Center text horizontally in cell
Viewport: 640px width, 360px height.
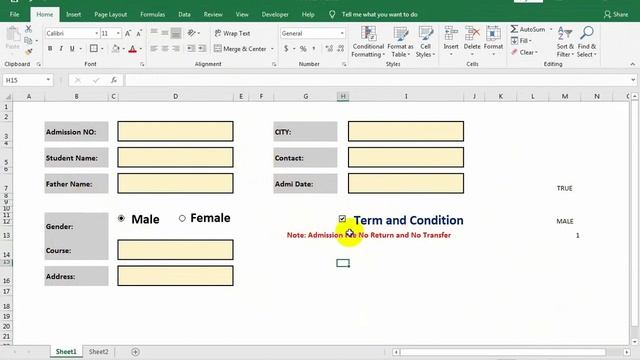(x=165, y=49)
